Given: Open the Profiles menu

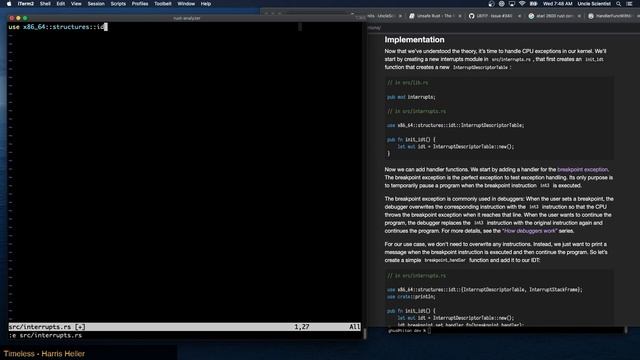Looking at the screenshot, I should [140, 4].
